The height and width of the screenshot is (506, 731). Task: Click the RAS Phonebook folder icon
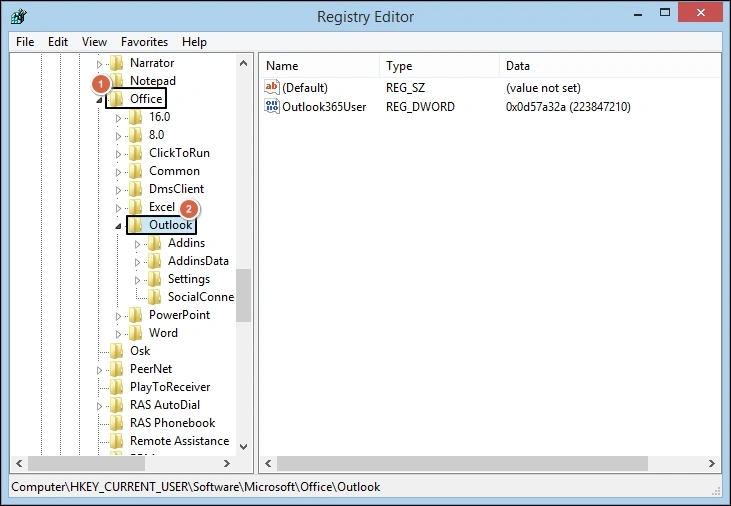coord(116,423)
